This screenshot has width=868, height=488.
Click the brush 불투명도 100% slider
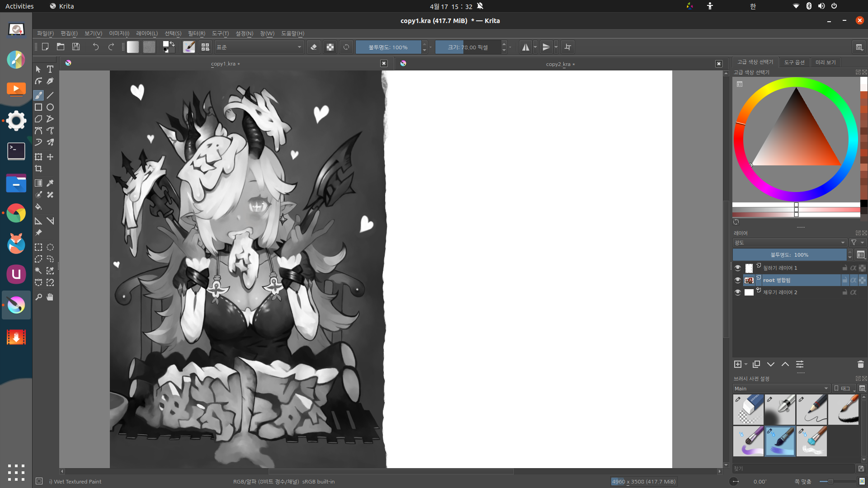[x=388, y=47]
